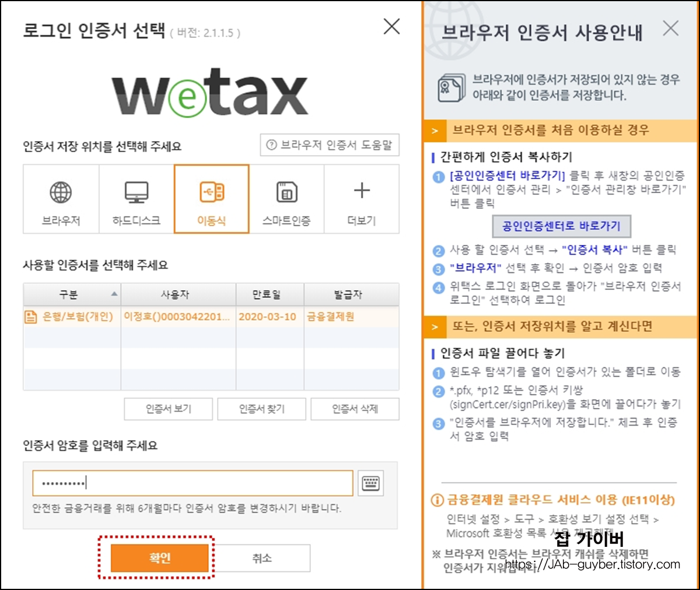The height and width of the screenshot is (590, 700).
Task: Click the 스마트인증 SIM card icon
Action: (286, 192)
